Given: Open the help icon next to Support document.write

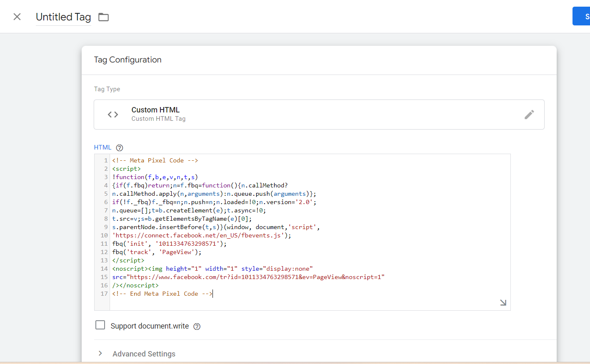Looking at the screenshot, I should pos(197,327).
